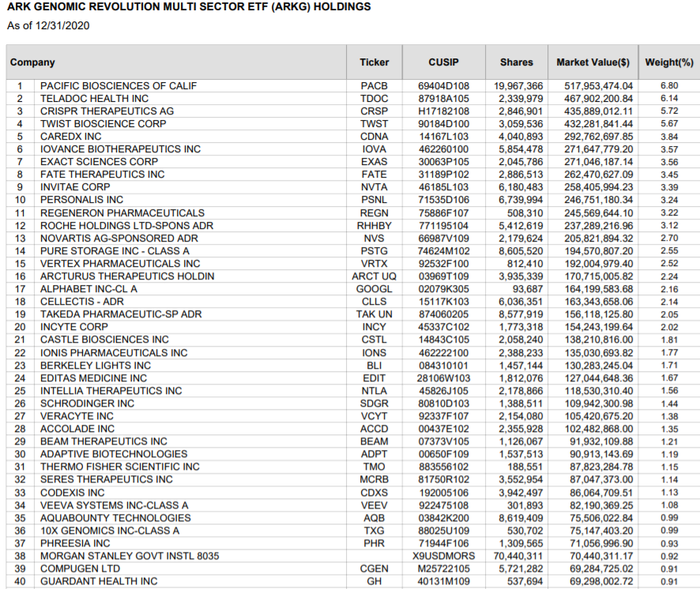Select PACIFIC BIOSCIENCES OF CALIF company name

[x=119, y=86]
